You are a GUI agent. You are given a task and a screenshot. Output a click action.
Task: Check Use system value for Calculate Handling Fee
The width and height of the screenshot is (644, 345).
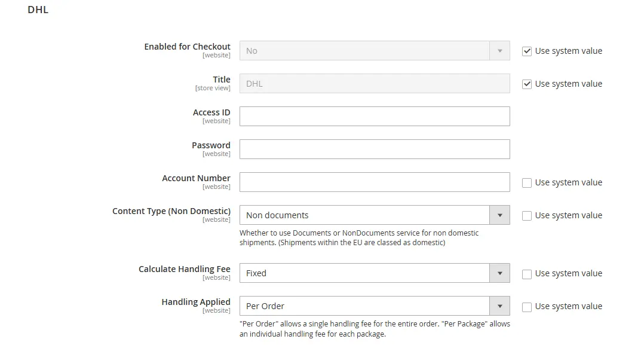(527, 273)
